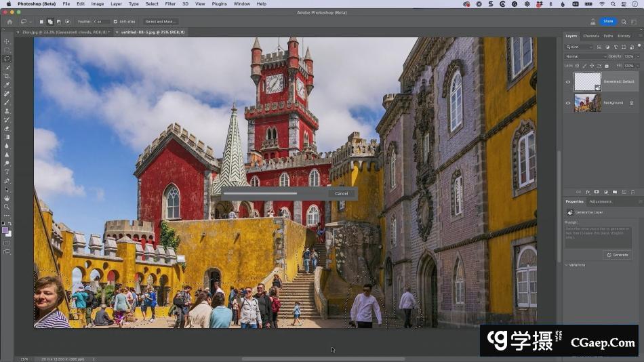
Task: Toggle the Anti-alias checkbox
Action: coord(115,22)
